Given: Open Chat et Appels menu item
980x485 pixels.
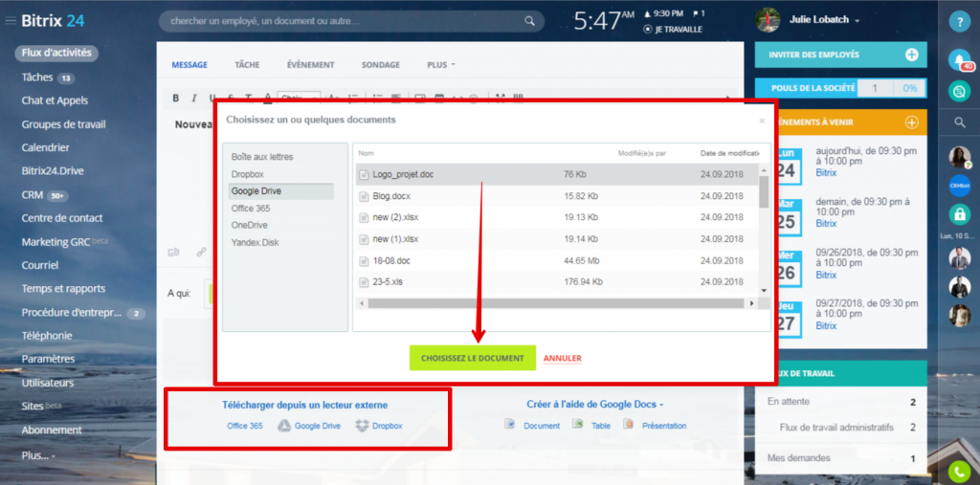Looking at the screenshot, I should (x=55, y=100).
